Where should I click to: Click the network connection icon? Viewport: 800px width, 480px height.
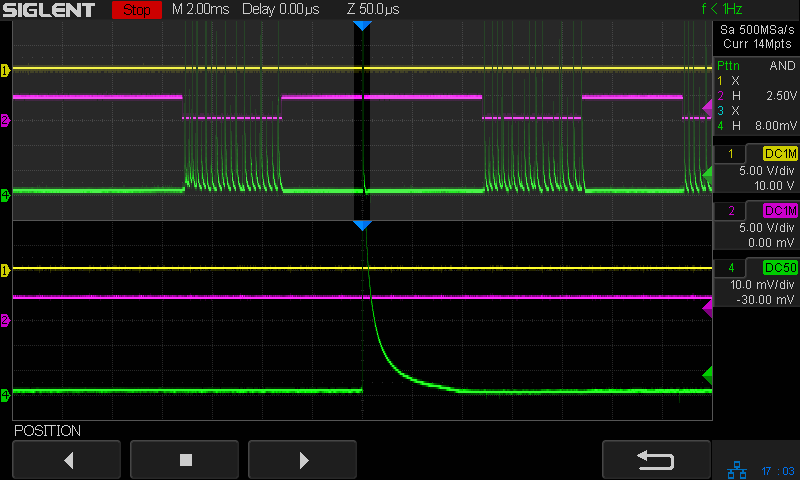pyautogui.click(x=737, y=470)
